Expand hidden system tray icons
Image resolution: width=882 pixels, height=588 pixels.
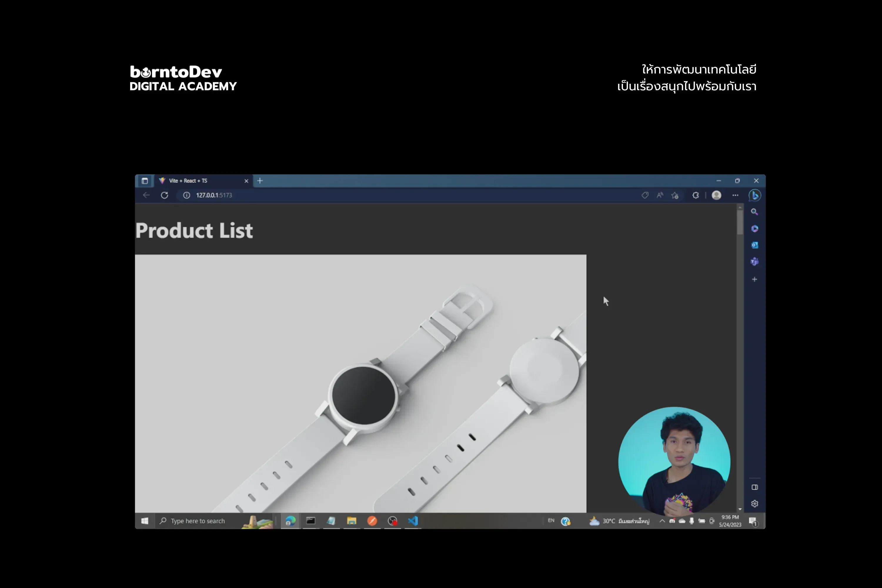(x=662, y=521)
